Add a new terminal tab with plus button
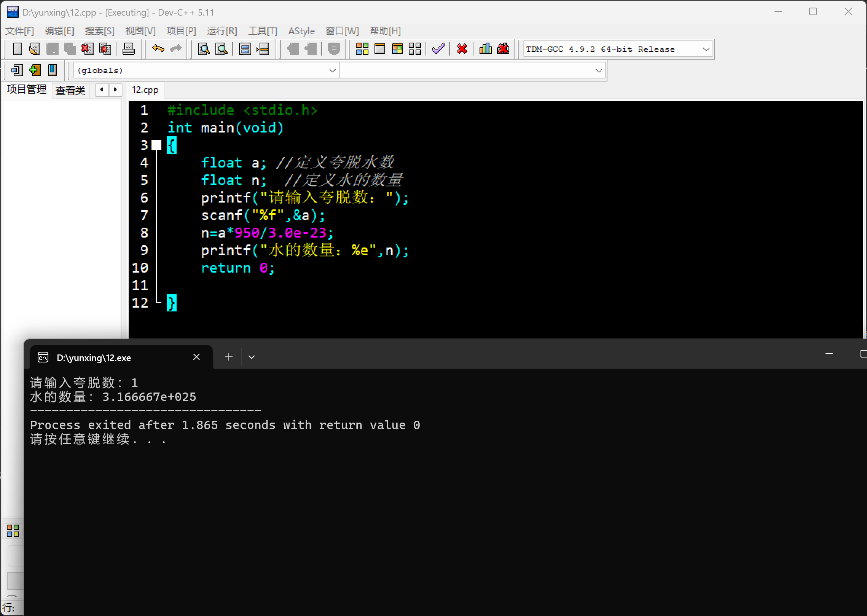The width and height of the screenshot is (867, 616). click(x=229, y=357)
